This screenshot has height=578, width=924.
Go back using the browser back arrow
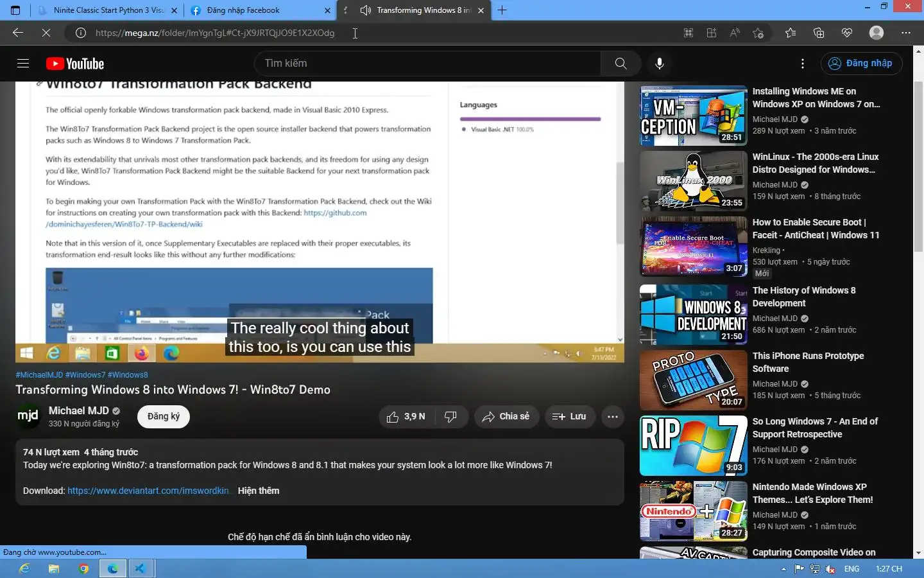18,33
